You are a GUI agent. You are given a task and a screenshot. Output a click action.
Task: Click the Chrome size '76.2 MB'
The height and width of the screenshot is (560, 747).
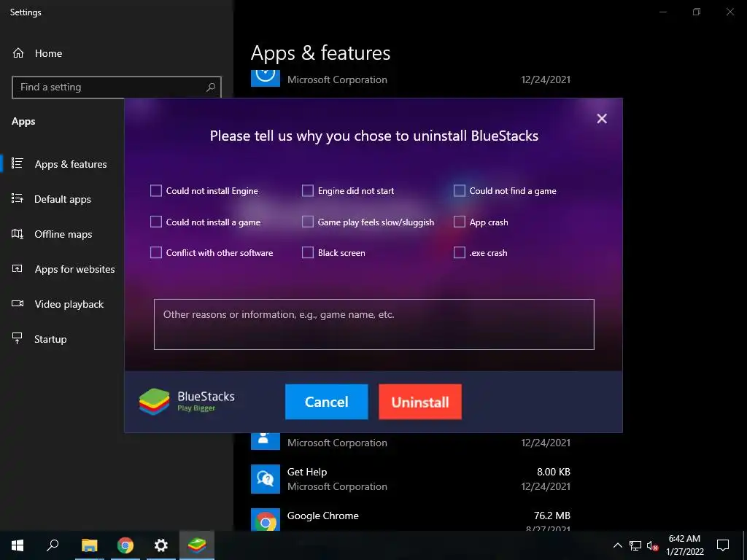pyautogui.click(x=552, y=516)
